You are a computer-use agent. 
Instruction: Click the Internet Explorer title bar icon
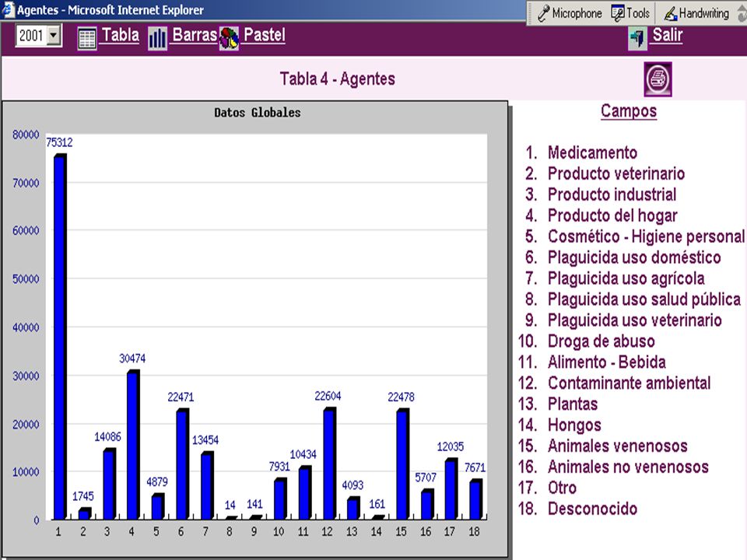(x=8, y=9)
